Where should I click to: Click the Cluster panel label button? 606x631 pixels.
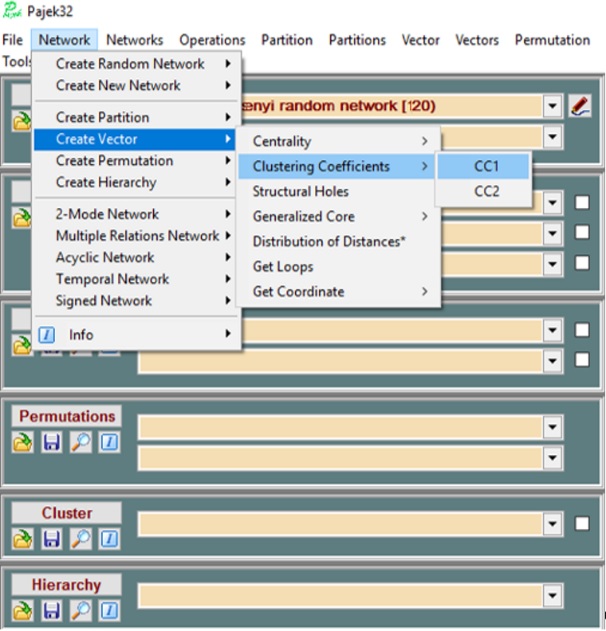[x=66, y=513]
